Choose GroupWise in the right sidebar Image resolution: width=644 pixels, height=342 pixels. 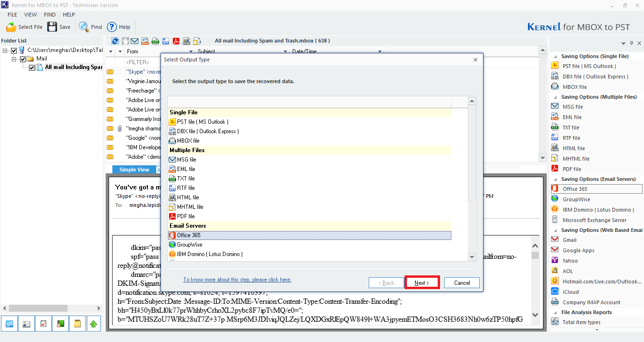[576, 199]
